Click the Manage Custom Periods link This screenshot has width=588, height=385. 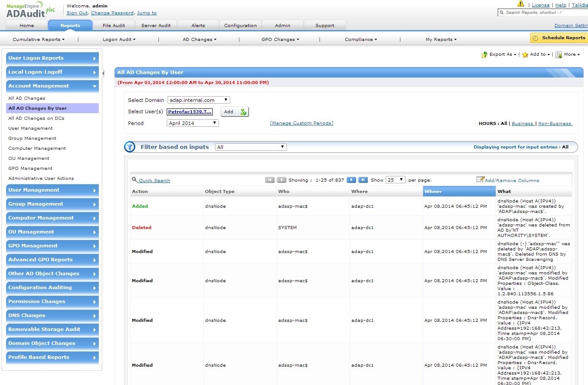click(302, 123)
